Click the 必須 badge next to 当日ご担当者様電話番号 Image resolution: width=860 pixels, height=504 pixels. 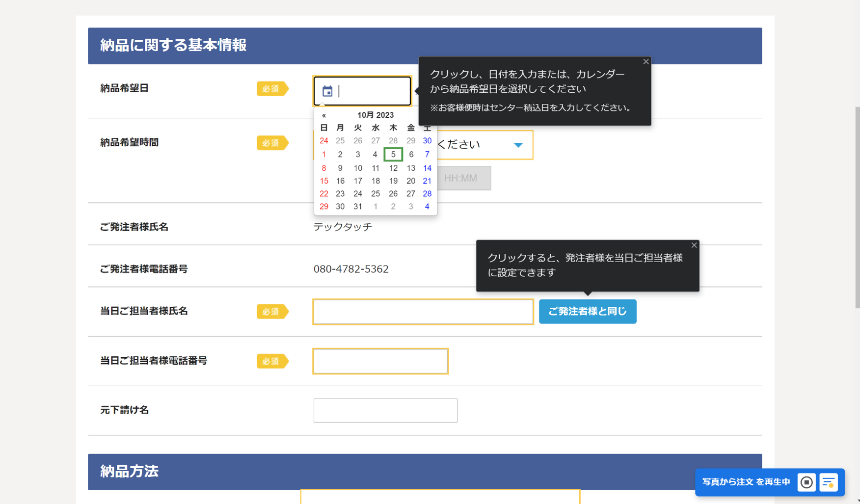pyautogui.click(x=272, y=361)
